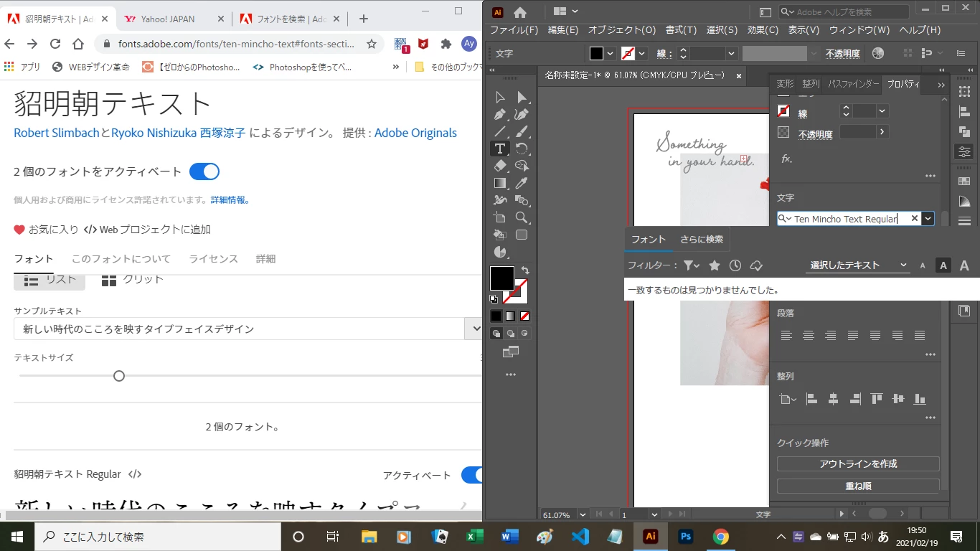Open workspace layout switcher dropdown
Screen dimensions: 980x551
[565, 11]
